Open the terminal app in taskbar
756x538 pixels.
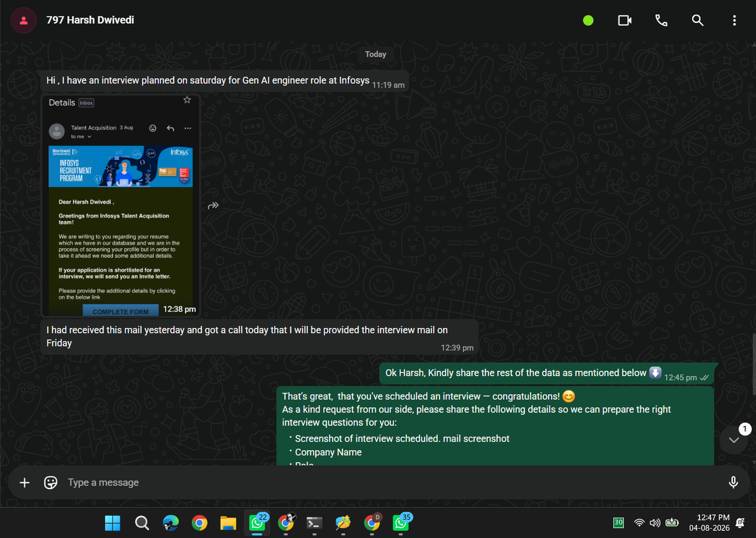click(314, 523)
